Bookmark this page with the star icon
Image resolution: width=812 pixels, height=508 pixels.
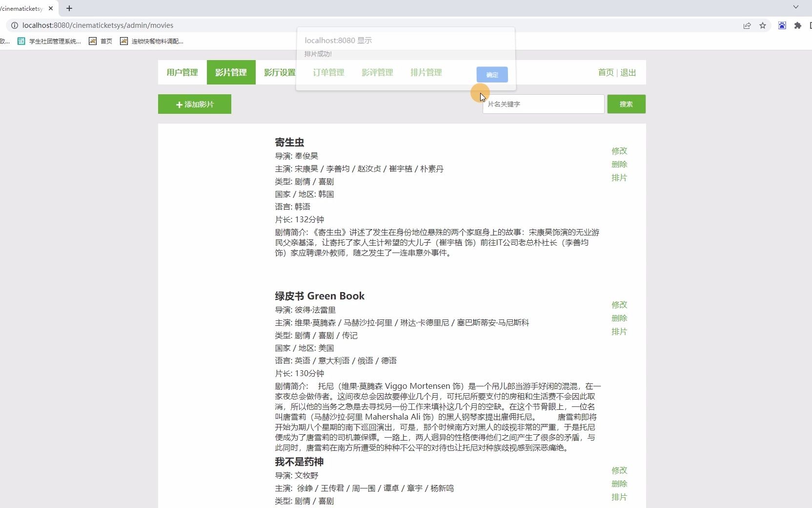[x=763, y=25]
